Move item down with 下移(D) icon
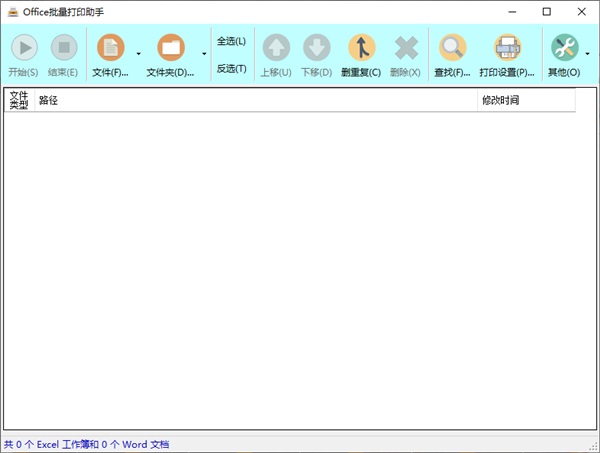Viewport: 600px width, 453px height. pyautogui.click(x=316, y=48)
